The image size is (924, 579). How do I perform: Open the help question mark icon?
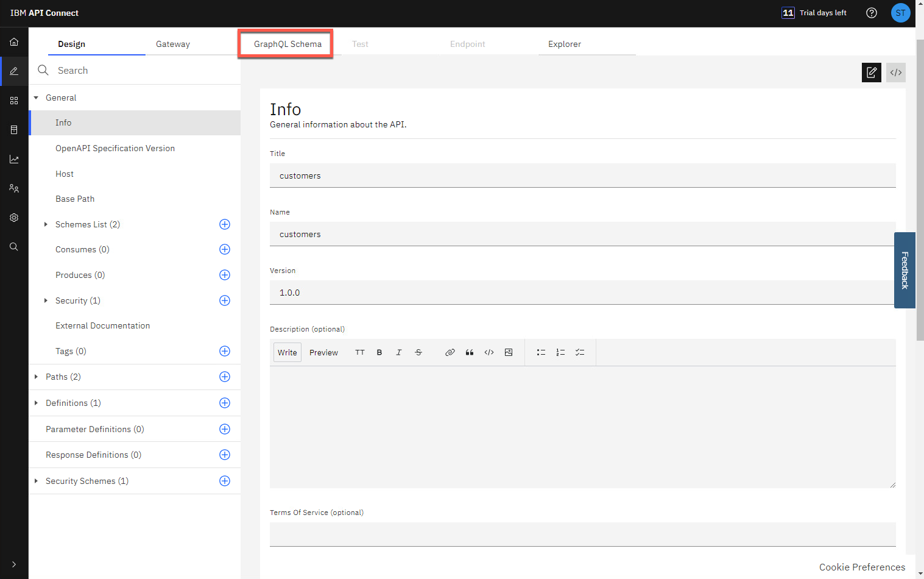[x=871, y=13]
